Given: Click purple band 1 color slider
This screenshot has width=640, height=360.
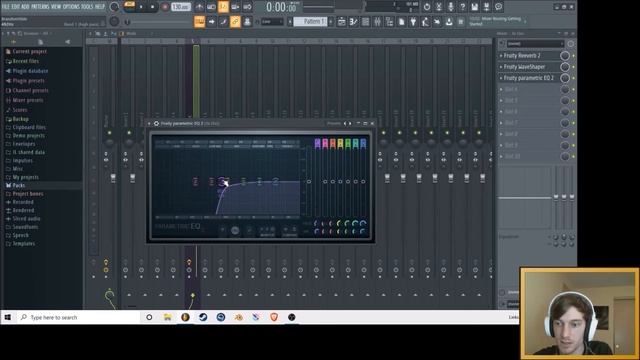Looking at the screenshot, I should [318, 143].
